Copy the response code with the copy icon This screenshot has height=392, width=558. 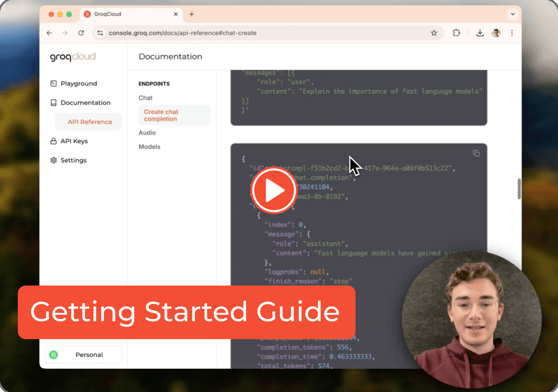click(476, 153)
